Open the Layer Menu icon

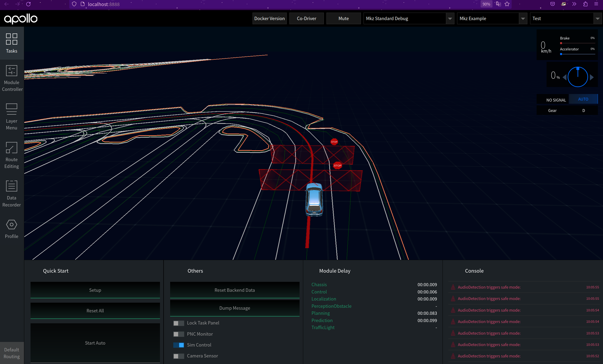tap(11, 116)
